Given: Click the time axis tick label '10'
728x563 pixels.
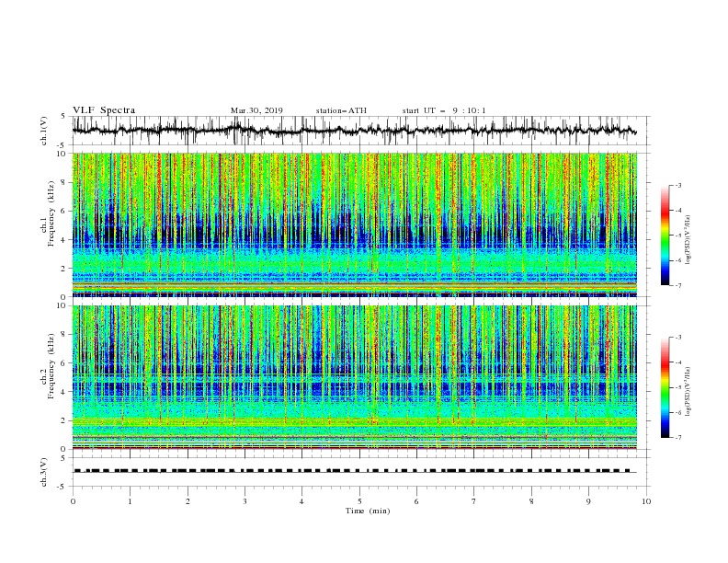Looking at the screenshot, I should tap(646, 501).
